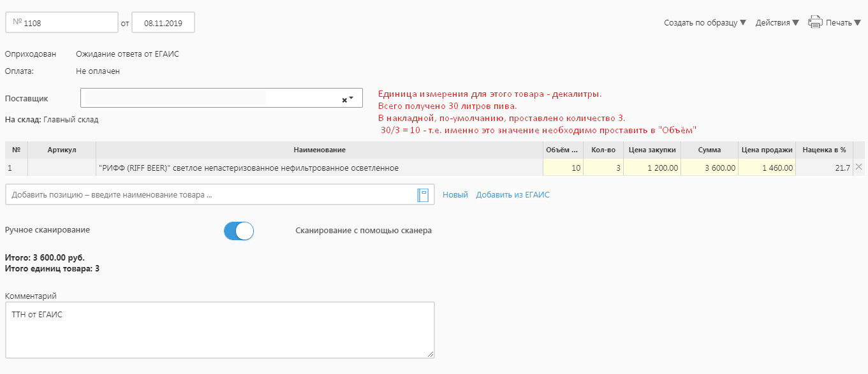The width and height of the screenshot is (868, 374).
Task: Delete row 1 with the X icon
Action: click(858, 167)
